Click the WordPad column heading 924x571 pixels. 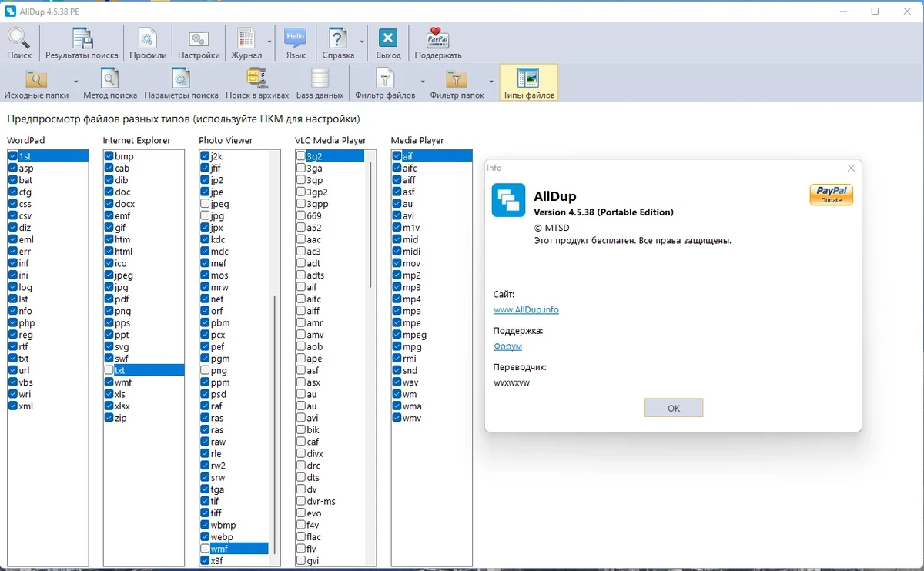pos(26,140)
